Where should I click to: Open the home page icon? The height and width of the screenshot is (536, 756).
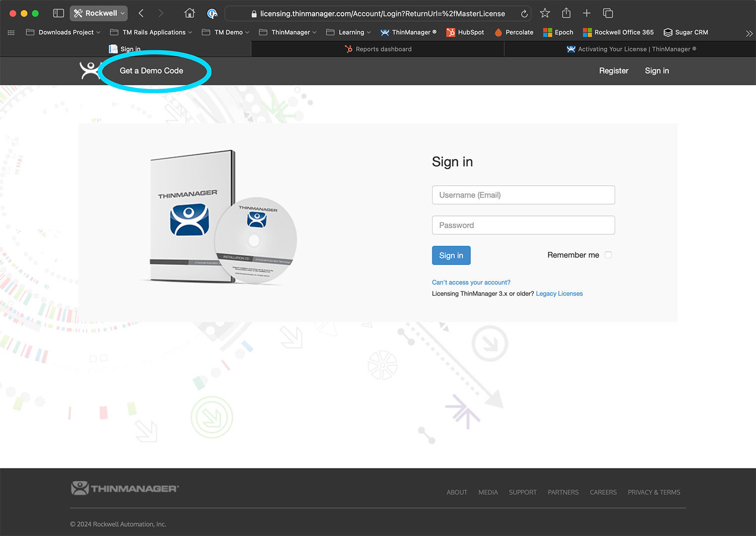189,13
